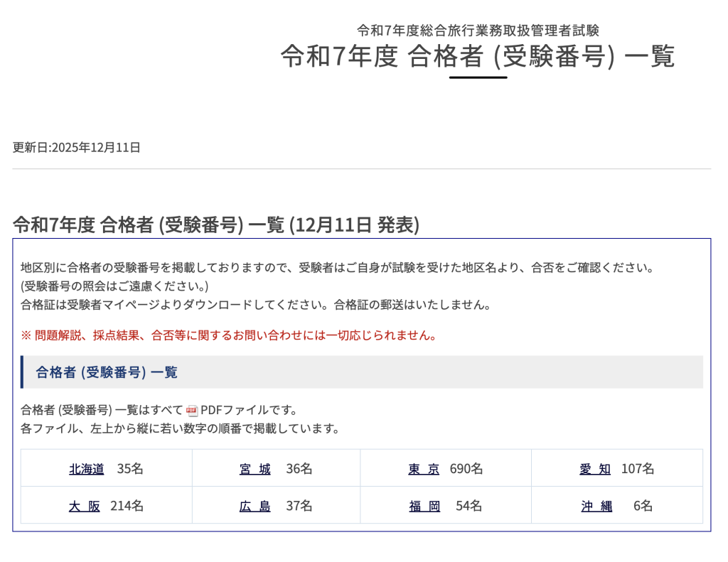This screenshot has width=728, height=562.
Task: Open the 北海道 passers list link
Action: pyautogui.click(x=87, y=469)
